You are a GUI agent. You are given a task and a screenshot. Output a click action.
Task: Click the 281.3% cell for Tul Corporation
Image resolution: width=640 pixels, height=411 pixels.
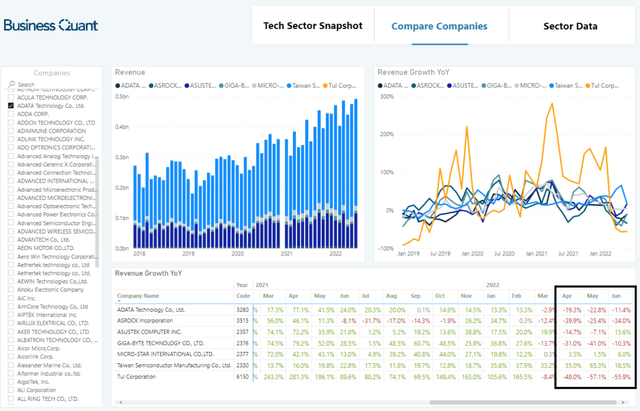(299, 377)
